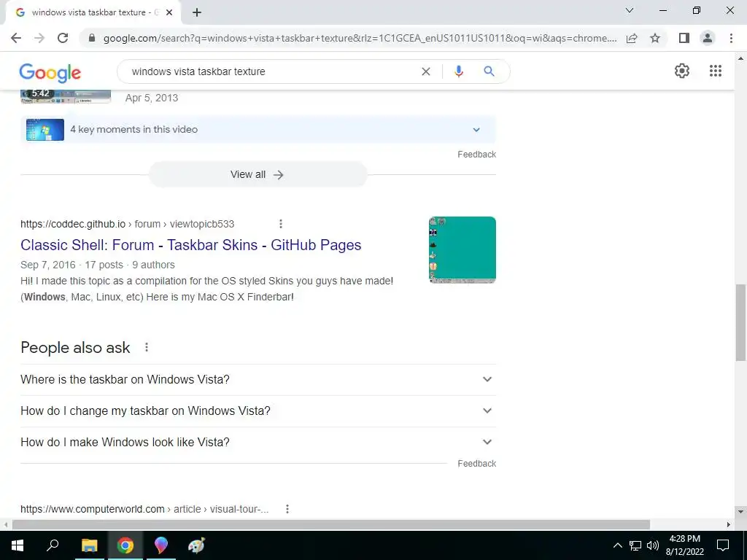The height and width of the screenshot is (560, 747).
Task: Go to the Google logo homepage
Action: click(x=50, y=73)
